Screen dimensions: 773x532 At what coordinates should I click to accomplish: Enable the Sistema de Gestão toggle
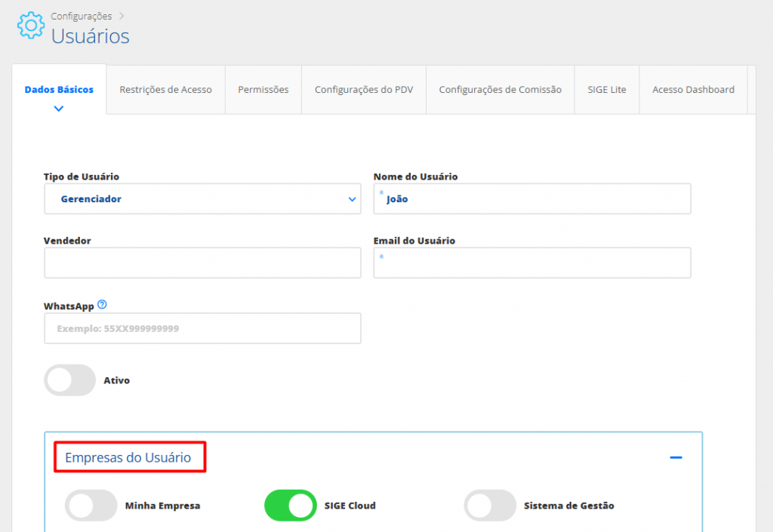point(490,506)
